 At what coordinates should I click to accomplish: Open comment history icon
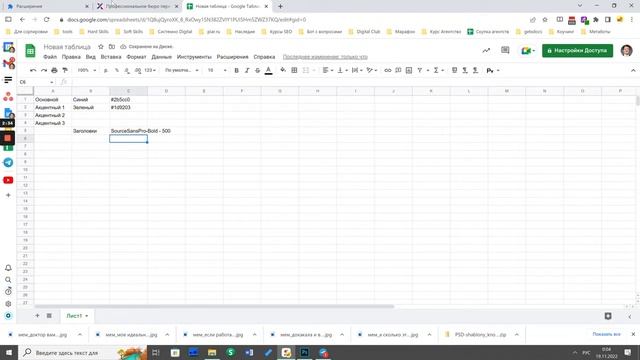[505, 50]
